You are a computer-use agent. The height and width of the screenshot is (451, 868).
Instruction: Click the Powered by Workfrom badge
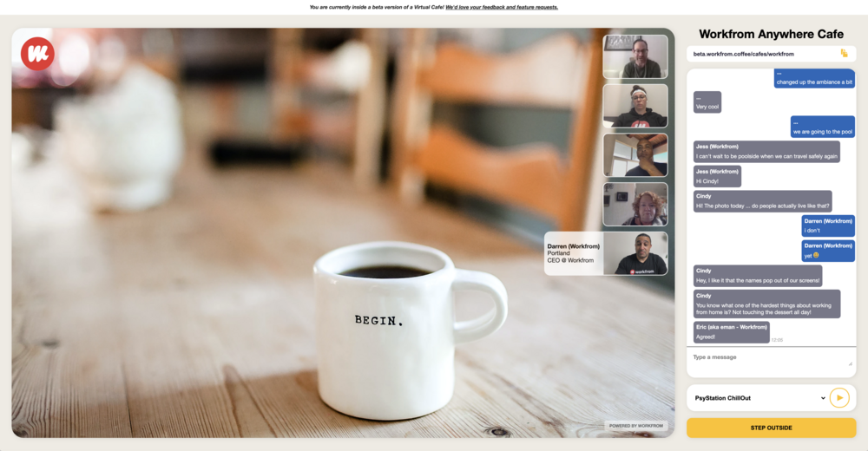[635, 426]
